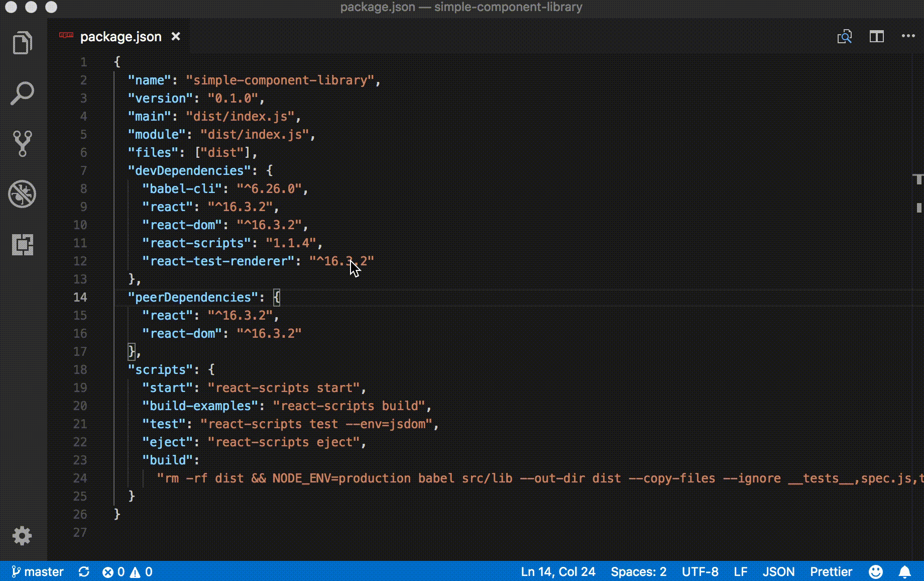924x581 pixels.
Task: Open the Explorer sidebar icon
Action: click(x=22, y=43)
